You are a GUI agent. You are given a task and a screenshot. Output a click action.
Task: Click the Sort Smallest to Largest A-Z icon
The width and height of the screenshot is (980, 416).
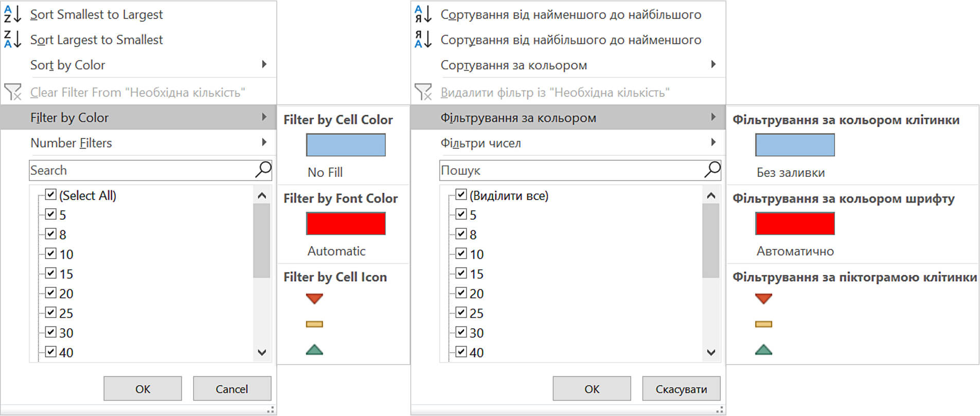[x=12, y=14]
